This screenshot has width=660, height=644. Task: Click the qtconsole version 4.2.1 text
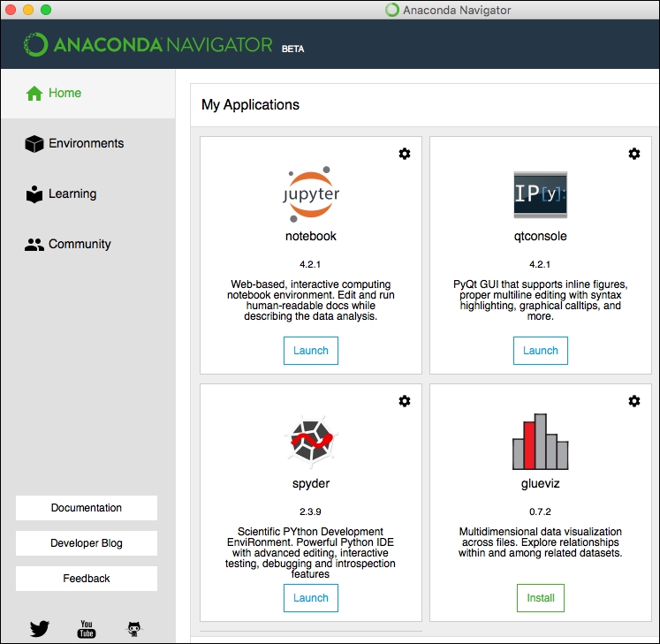(540, 264)
